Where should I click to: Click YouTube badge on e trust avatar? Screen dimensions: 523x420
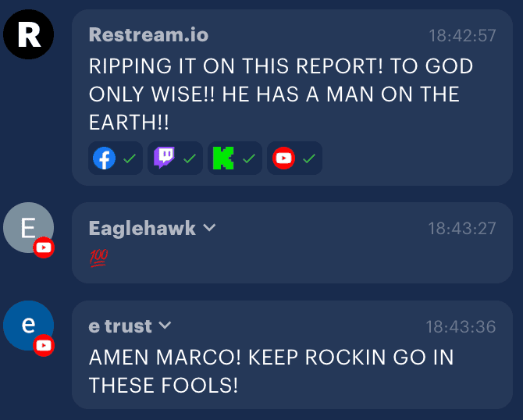44,345
